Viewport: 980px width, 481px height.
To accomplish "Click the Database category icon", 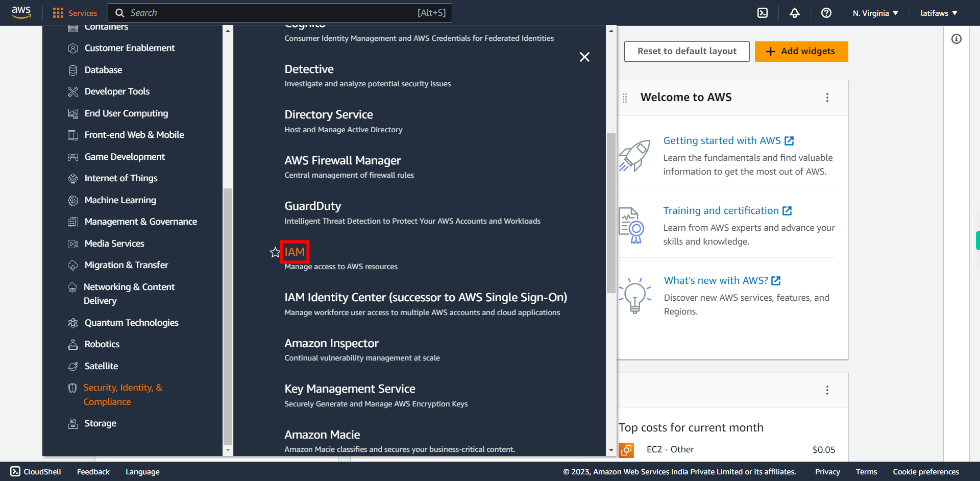I will [73, 70].
